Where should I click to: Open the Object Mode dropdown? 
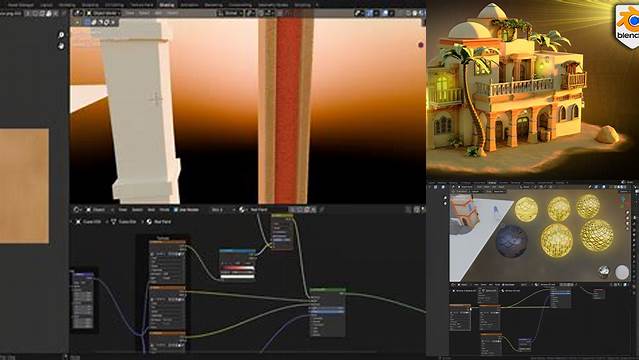click(x=103, y=13)
